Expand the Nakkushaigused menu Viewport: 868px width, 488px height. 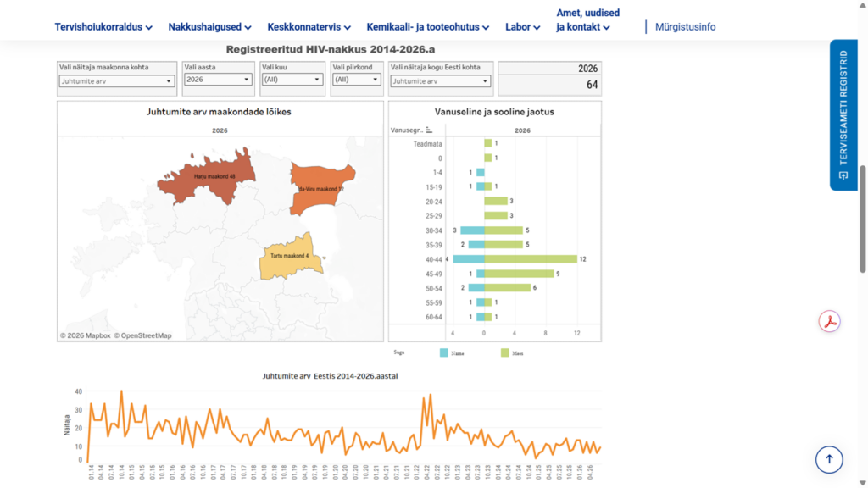click(x=209, y=26)
